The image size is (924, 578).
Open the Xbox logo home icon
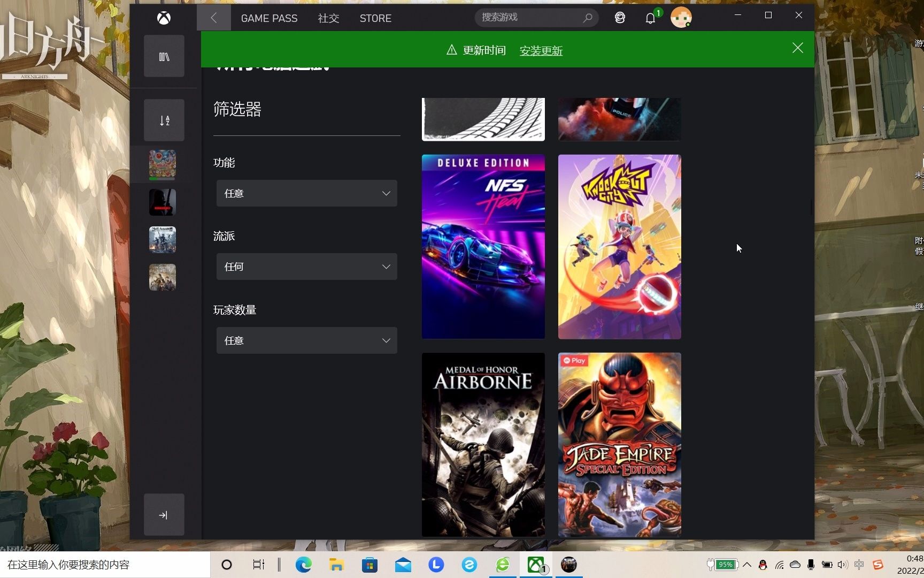coord(164,18)
